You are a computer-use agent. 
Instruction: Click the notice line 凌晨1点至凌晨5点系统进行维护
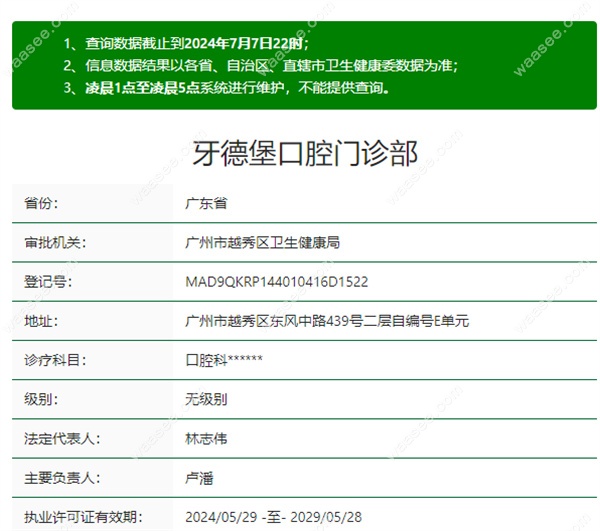click(227, 88)
